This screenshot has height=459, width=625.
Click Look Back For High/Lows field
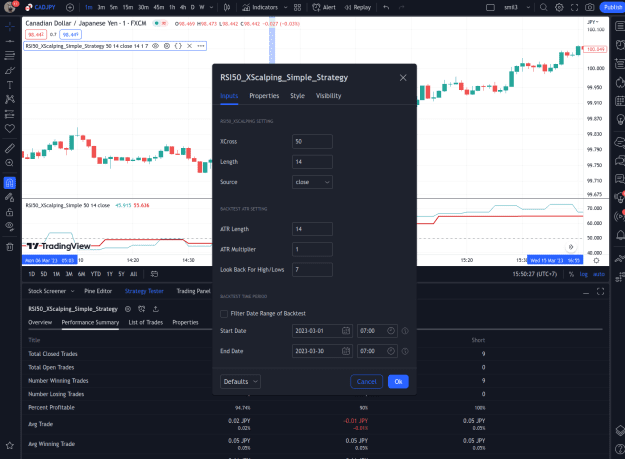coord(312,270)
